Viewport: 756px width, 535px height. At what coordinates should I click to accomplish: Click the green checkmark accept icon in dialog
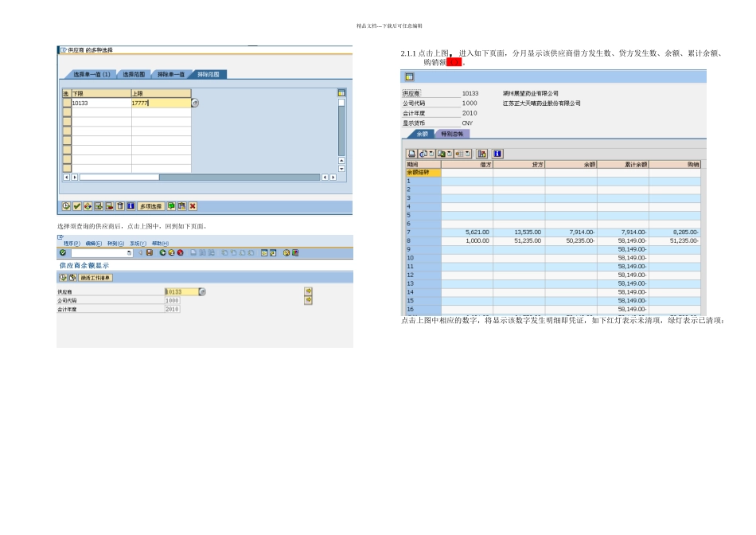[77, 206]
